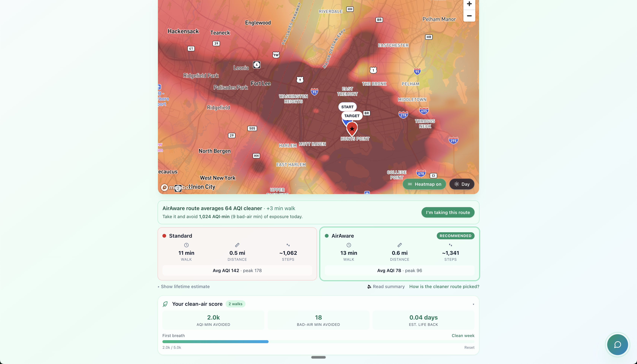Click the clean-air score progress bar
This screenshot has height=364, width=637.
[318, 341]
